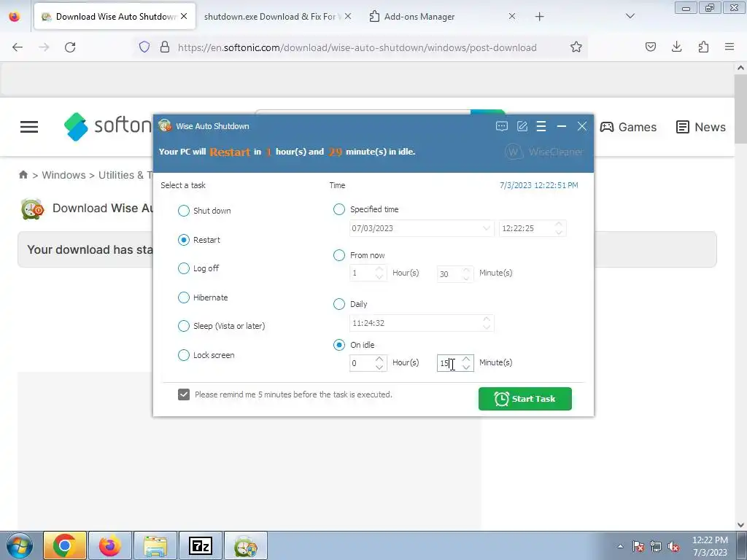Adjust From now hours spinner
The height and width of the screenshot is (560, 747).
tap(379, 273)
